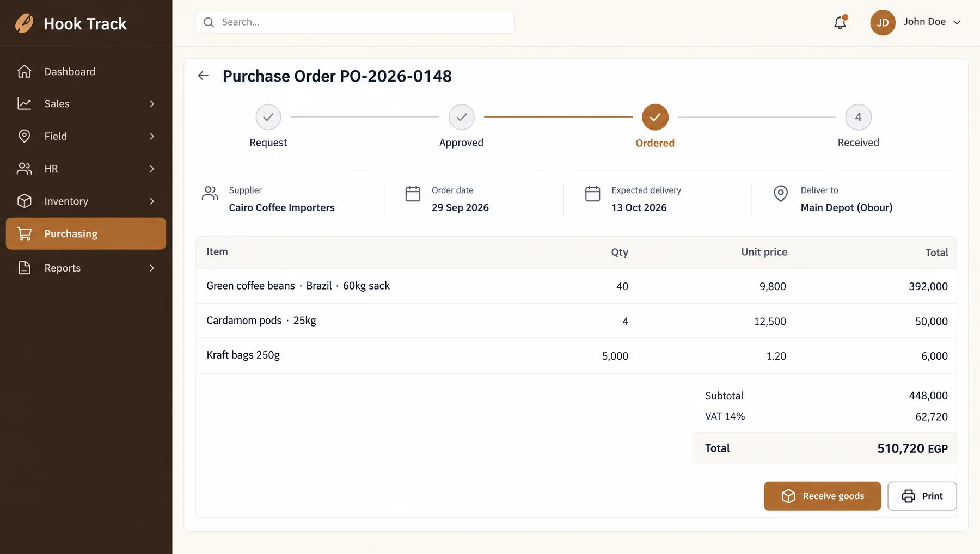
Task: Click the Print button
Action: [x=922, y=496]
